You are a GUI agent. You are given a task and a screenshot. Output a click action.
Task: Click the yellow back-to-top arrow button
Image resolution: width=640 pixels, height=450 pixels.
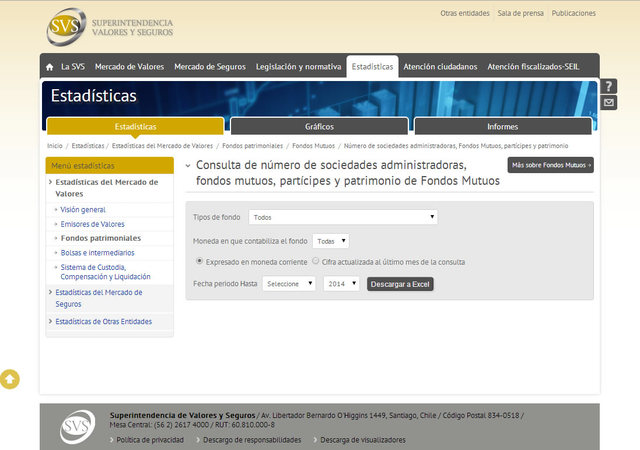click(x=10, y=379)
